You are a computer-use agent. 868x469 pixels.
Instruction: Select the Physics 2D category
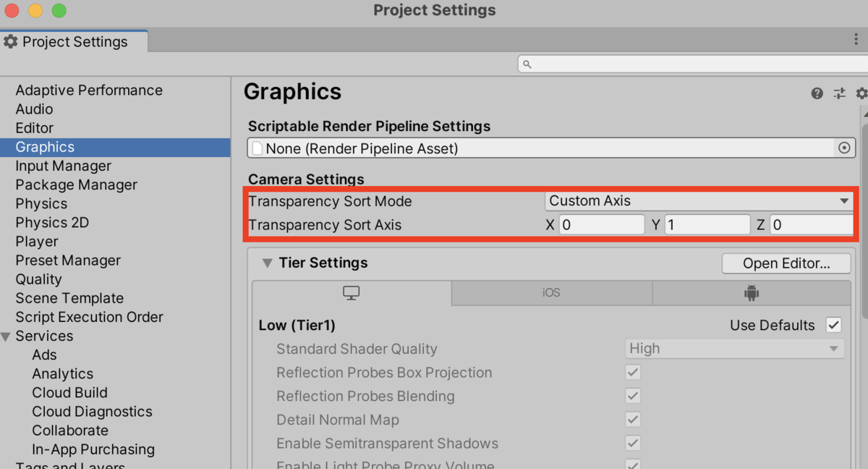pyautogui.click(x=52, y=222)
